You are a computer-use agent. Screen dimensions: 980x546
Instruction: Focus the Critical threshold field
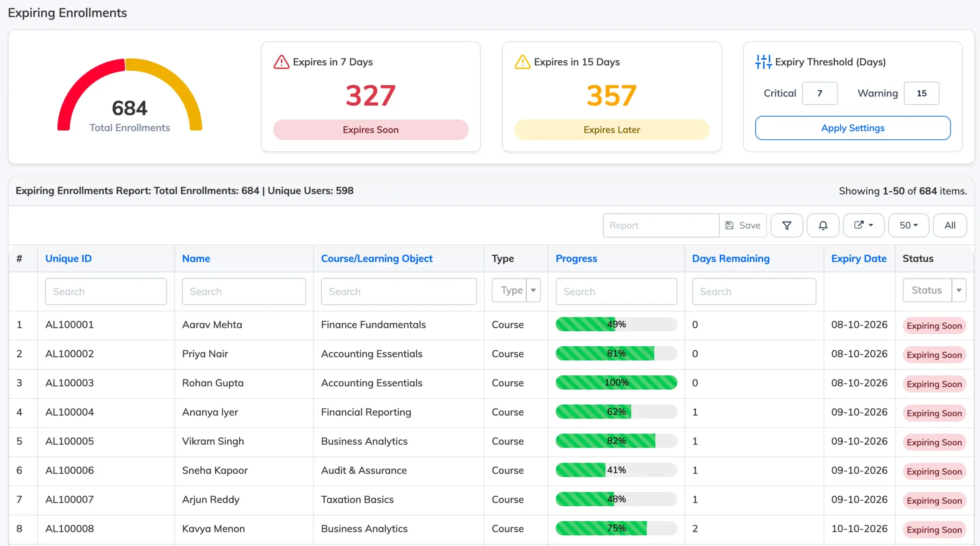[820, 93]
